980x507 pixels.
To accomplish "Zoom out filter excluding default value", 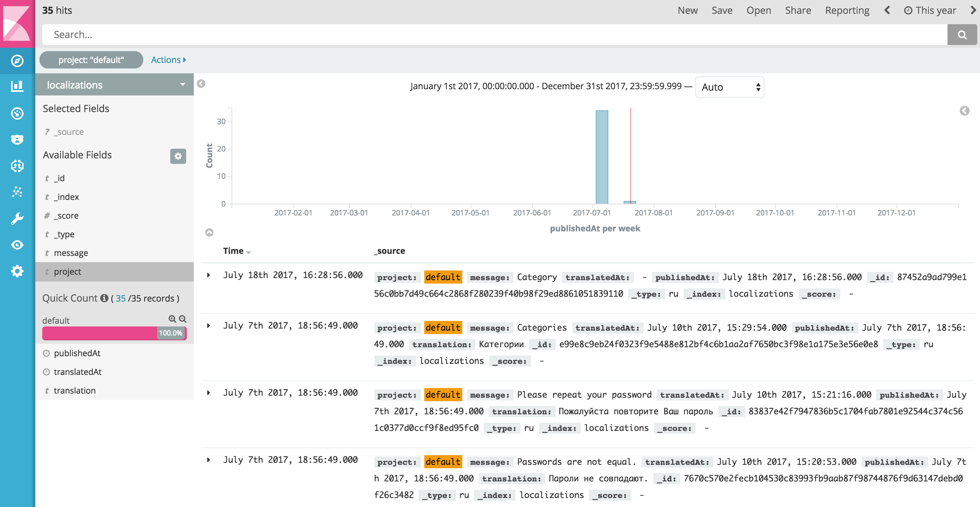I will pyautogui.click(x=183, y=319).
